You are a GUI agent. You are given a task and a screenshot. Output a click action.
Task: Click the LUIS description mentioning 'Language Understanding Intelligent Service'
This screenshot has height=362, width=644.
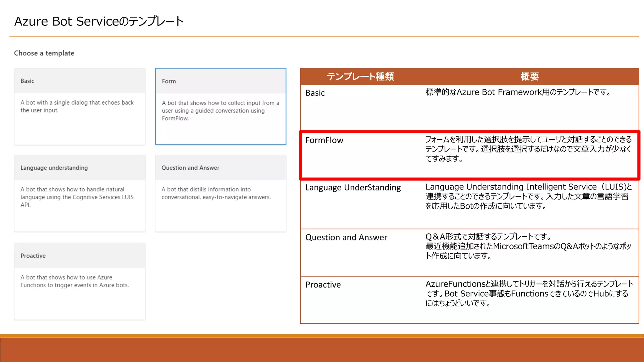point(529,196)
